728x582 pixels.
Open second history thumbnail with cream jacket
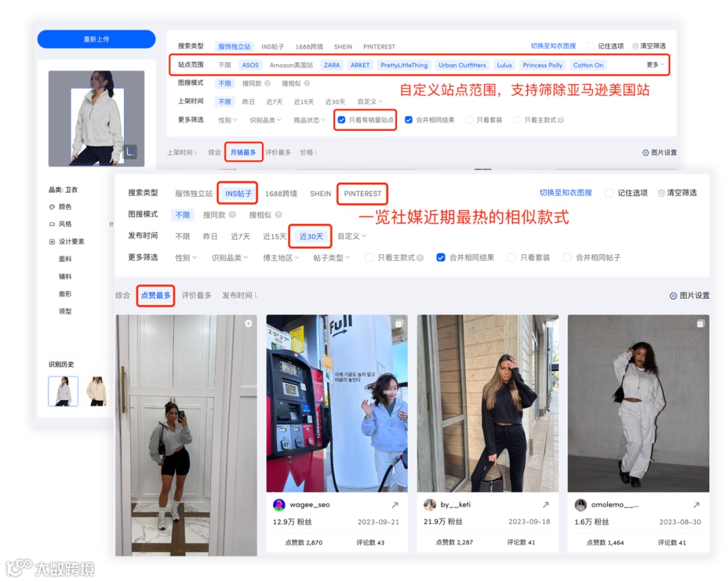[x=96, y=391]
